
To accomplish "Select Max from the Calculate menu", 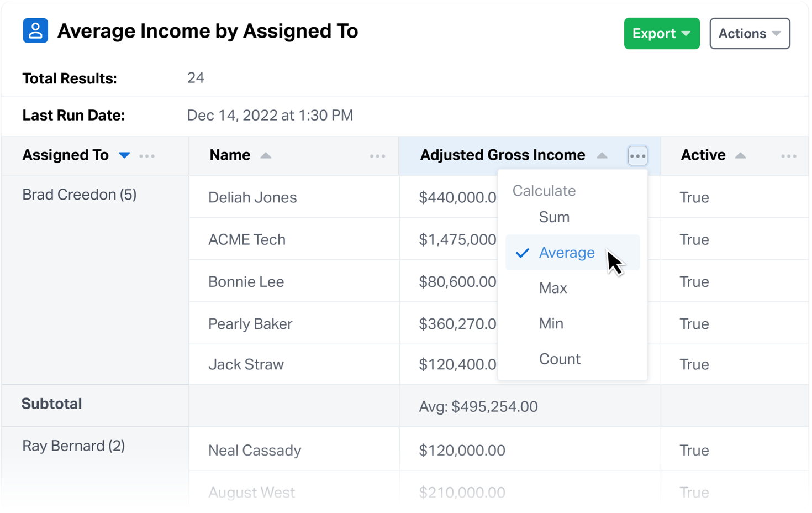I will tap(553, 287).
